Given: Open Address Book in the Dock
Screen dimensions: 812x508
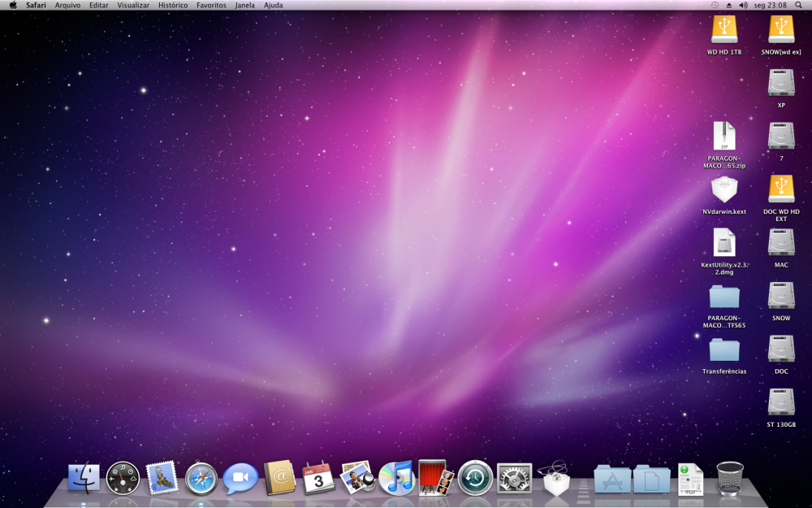Looking at the screenshot, I should click(x=279, y=478).
